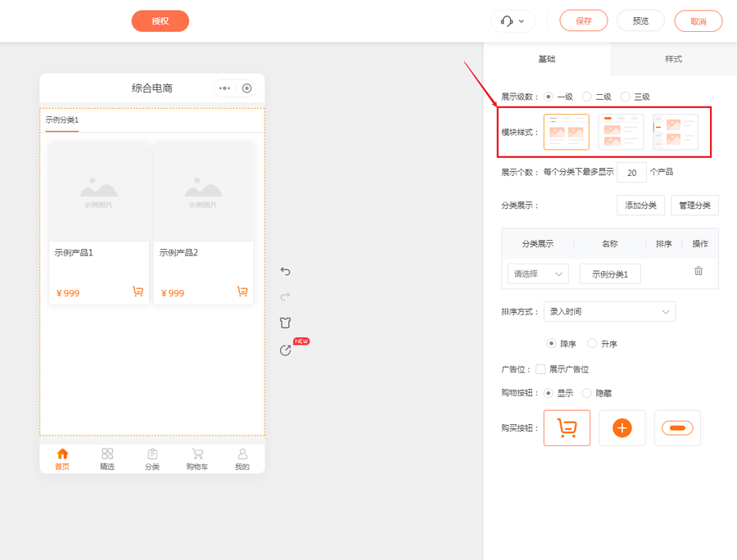737x560 pixels.
Task: Open 分类 in the bottom navigation
Action: click(x=152, y=459)
